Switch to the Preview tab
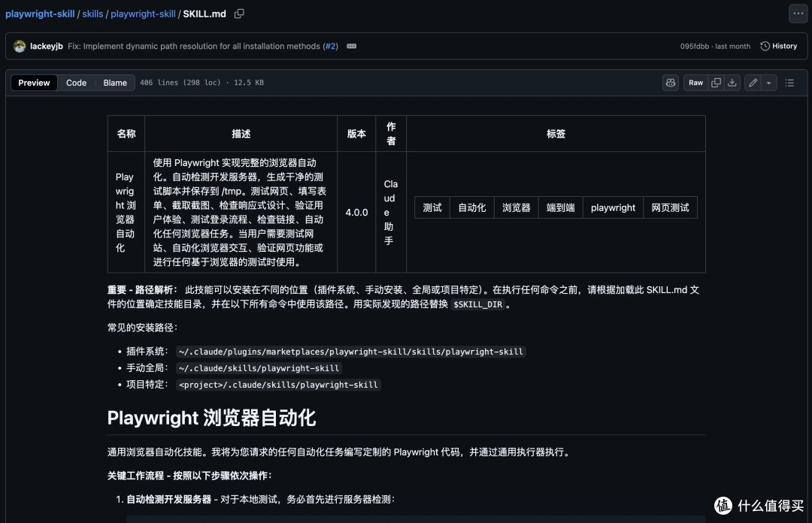Image resolution: width=812 pixels, height=523 pixels. coord(34,83)
